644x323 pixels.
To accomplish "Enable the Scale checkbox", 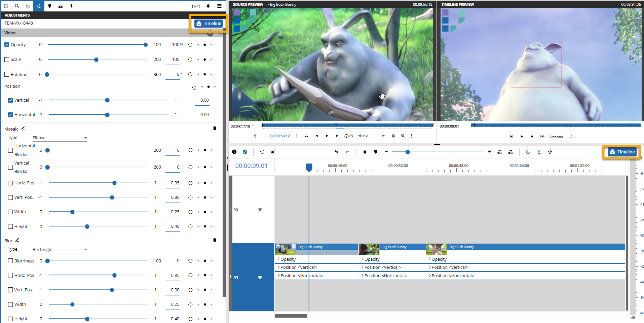I will (7, 60).
